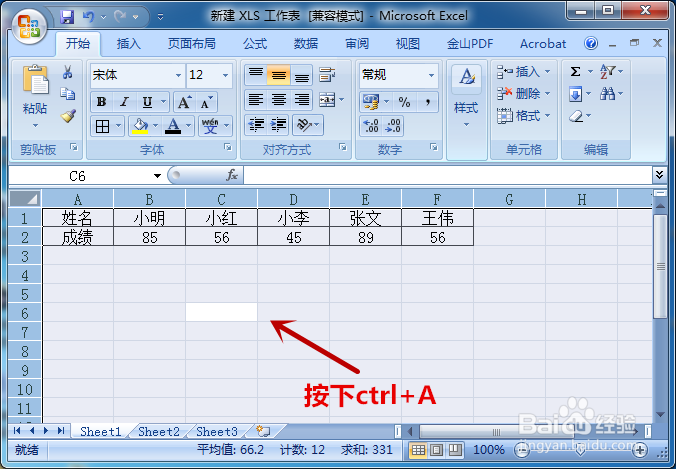Open the Name Box dropdown arrow
This screenshot has width=676, height=469.
pos(157,176)
